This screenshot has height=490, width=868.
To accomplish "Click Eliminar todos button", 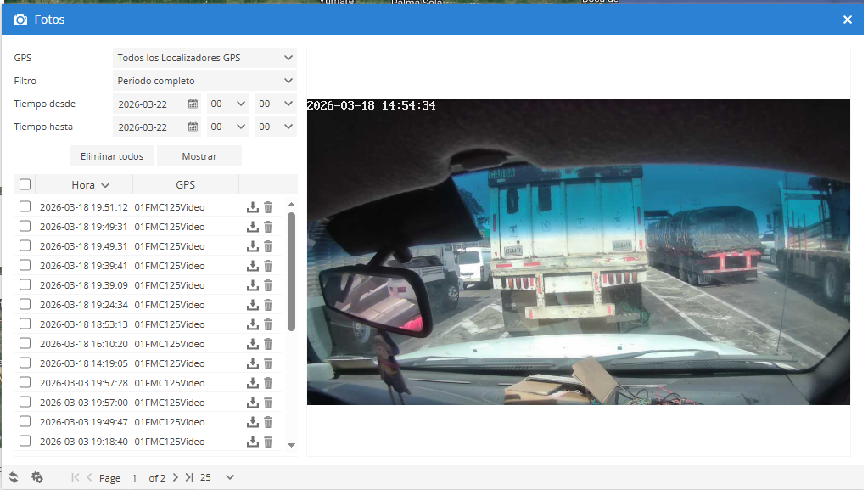I will pos(112,156).
